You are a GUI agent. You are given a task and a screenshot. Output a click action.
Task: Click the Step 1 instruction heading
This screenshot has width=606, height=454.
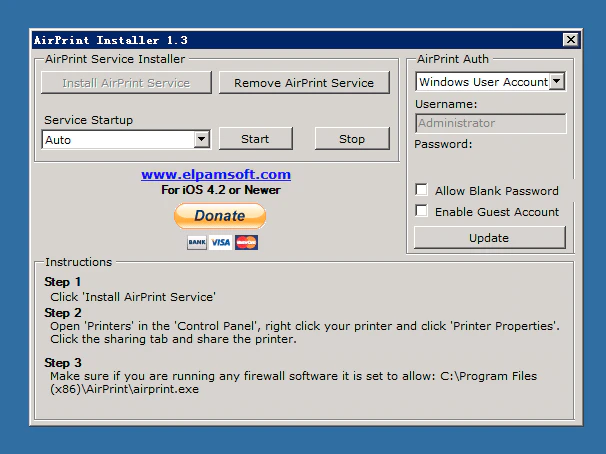(63, 282)
